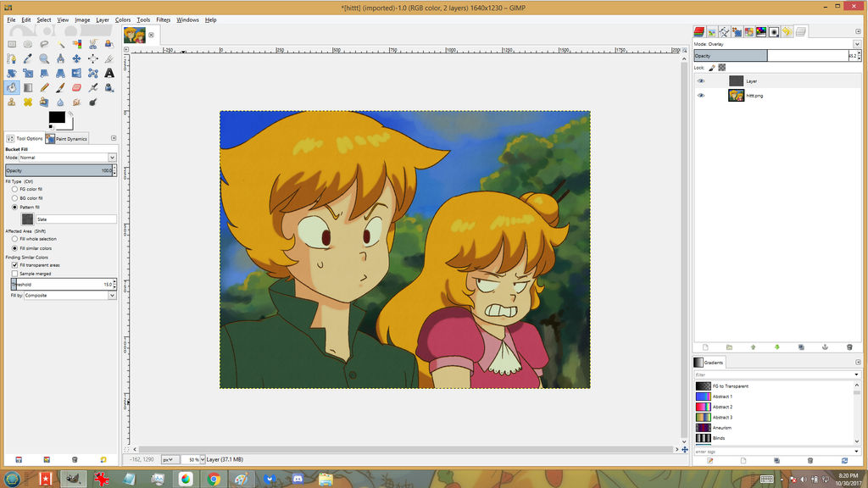Switch to the Paint Dynamics tab
The height and width of the screenshot is (488, 868).
66,138
